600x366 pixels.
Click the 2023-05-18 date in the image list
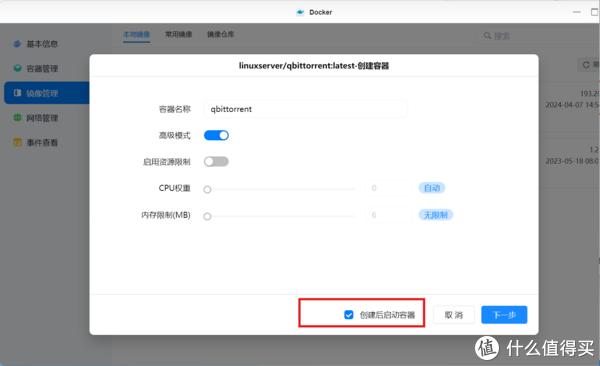572,161
